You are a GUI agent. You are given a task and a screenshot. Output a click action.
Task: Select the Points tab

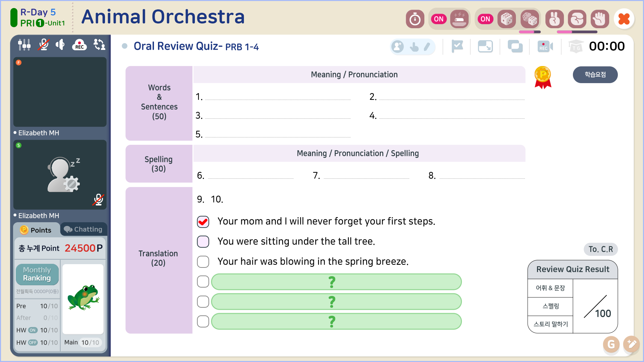pos(36,230)
